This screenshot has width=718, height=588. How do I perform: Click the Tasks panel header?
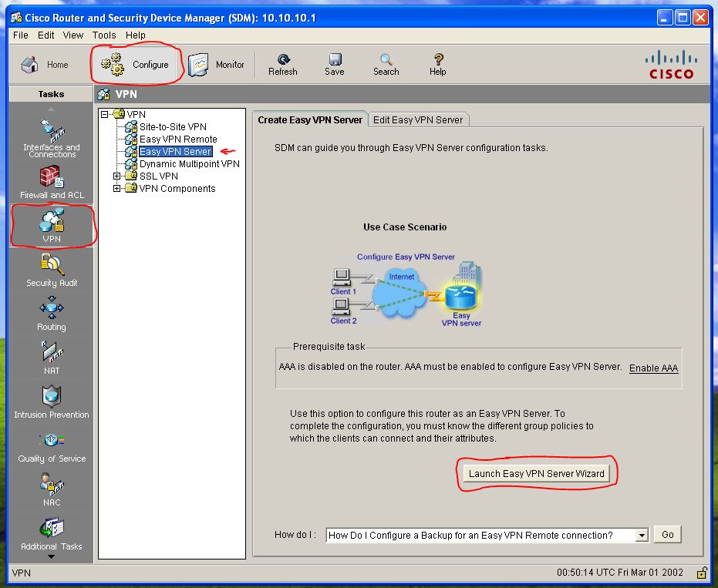51,94
